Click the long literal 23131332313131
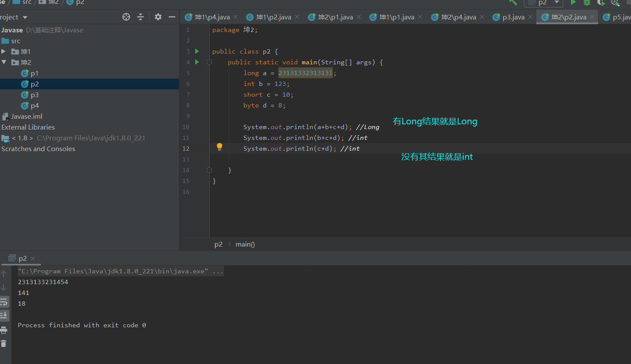Viewport: 631px width, 364px height. tap(306, 73)
